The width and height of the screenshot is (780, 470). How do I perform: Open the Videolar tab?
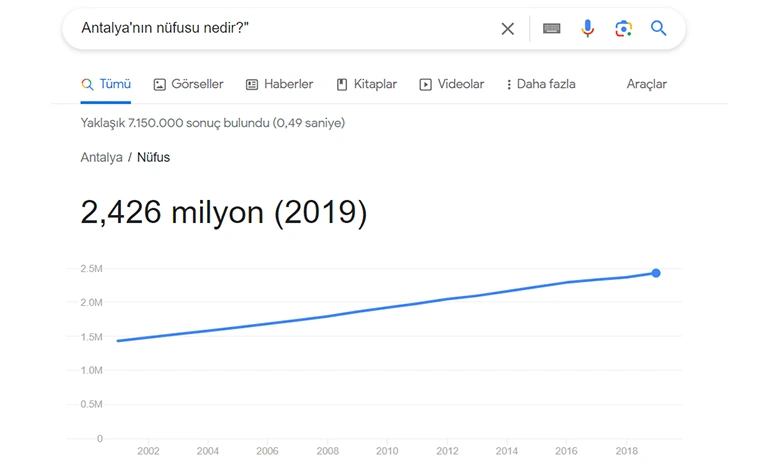[x=460, y=85]
